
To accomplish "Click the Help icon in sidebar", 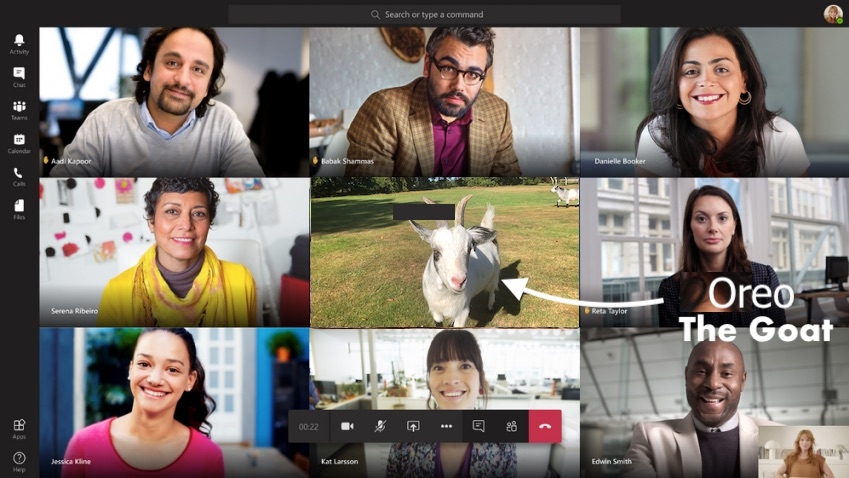I will tap(19, 461).
